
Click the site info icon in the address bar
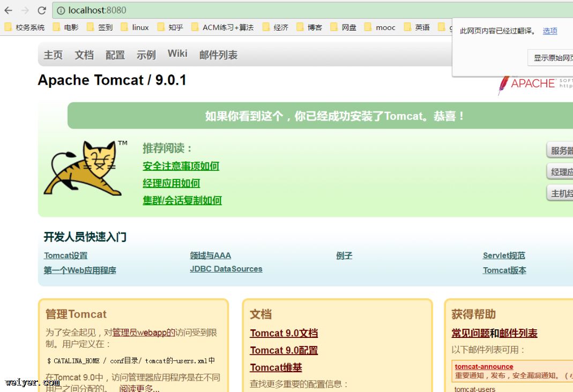61,11
